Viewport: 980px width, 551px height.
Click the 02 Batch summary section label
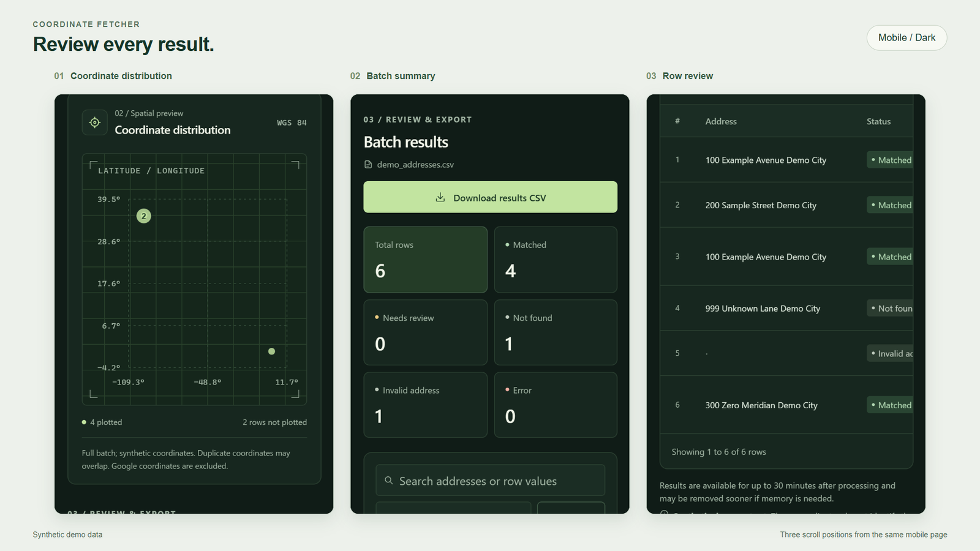coord(393,76)
